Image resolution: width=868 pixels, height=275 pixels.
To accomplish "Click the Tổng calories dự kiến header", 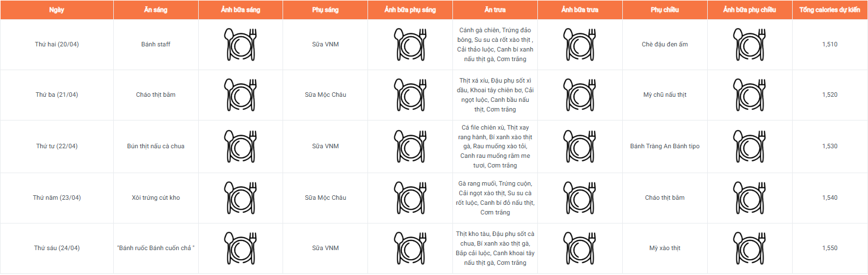I will coord(829,10).
